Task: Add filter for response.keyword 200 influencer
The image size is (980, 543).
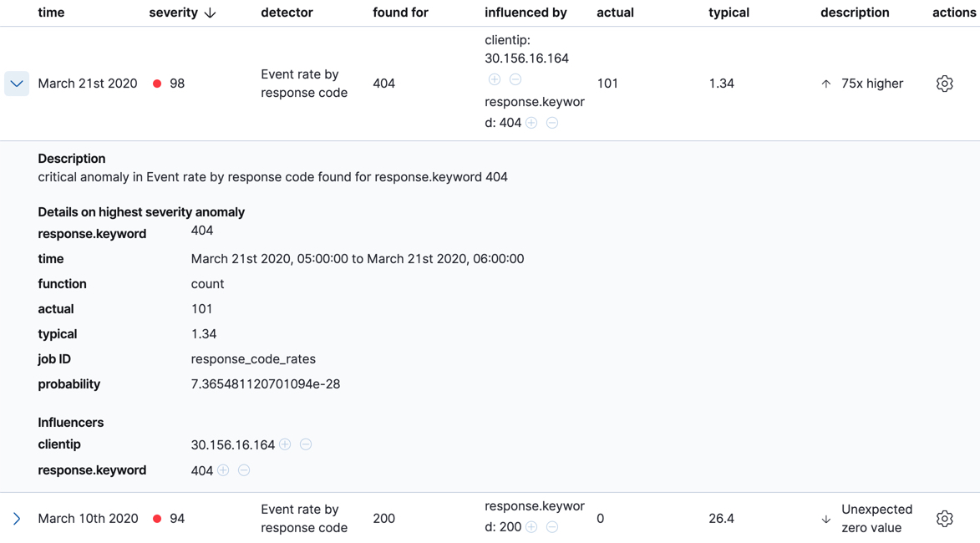Action: tap(531, 526)
